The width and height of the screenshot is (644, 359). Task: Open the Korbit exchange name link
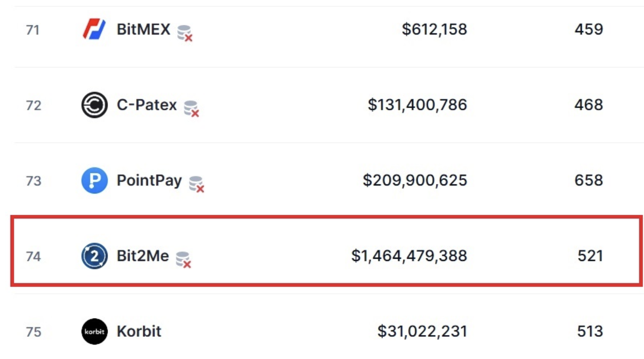139,332
